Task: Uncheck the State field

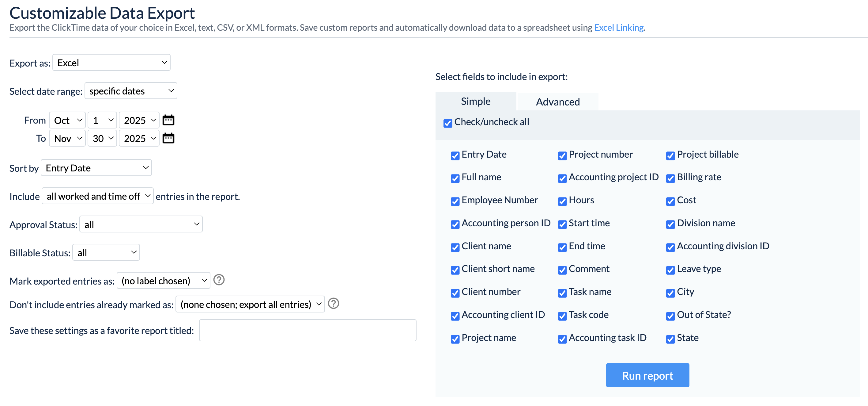Action: [670, 339]
